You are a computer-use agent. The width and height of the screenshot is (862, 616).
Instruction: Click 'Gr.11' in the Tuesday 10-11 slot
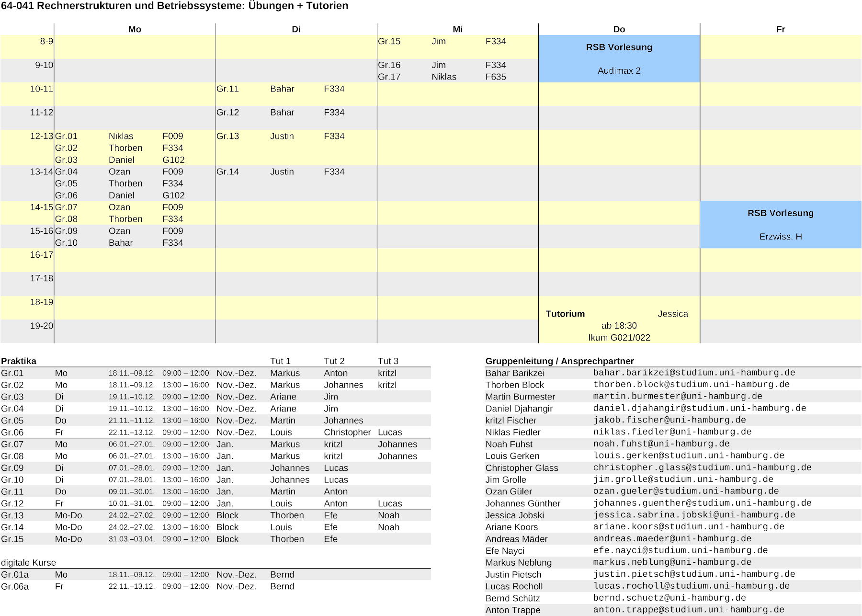point(227,89)
